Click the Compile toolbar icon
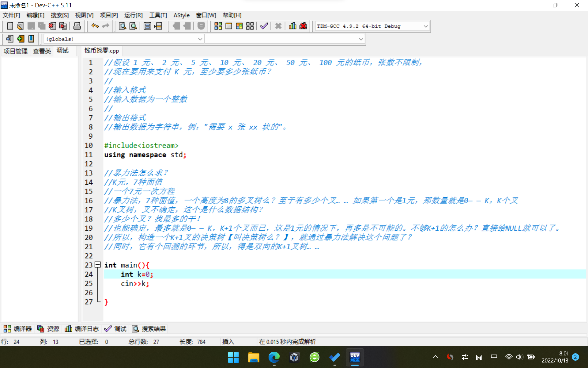The image size is (588, 368). coord(218,26)
